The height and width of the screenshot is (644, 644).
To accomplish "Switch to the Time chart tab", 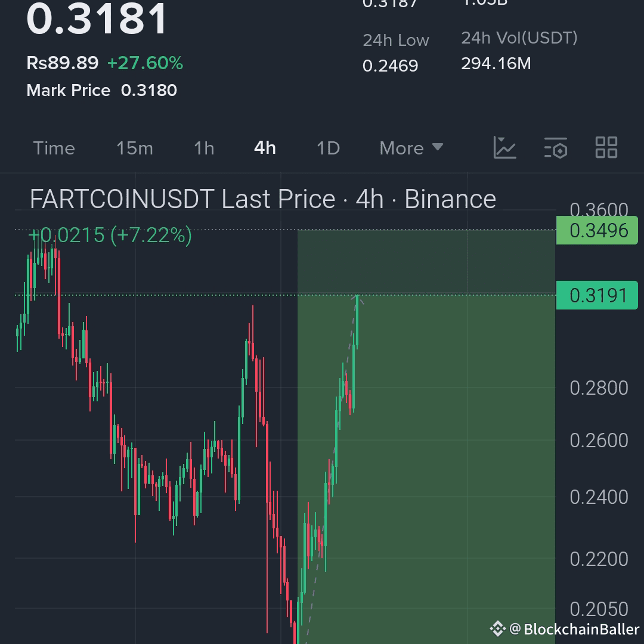I will click(54, 148).
